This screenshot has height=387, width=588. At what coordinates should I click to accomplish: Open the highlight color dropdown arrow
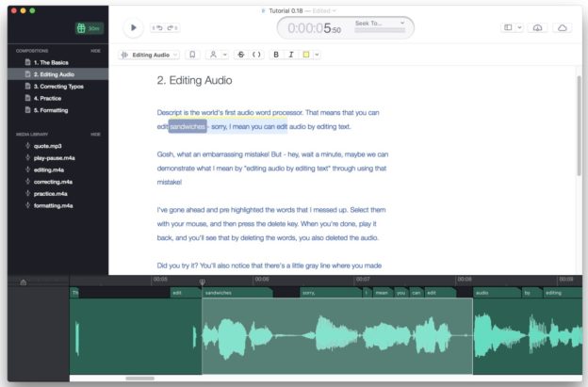318,55
